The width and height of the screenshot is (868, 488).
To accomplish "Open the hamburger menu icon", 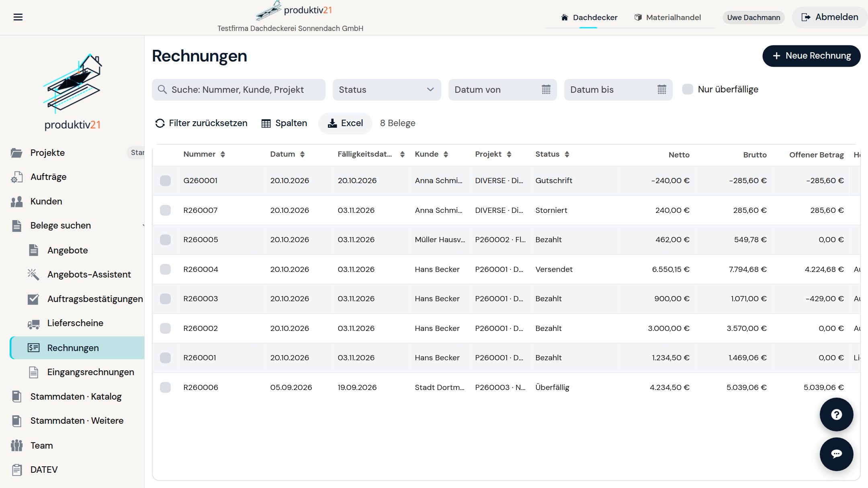I will pyautogui.click(x=18, y=17).
